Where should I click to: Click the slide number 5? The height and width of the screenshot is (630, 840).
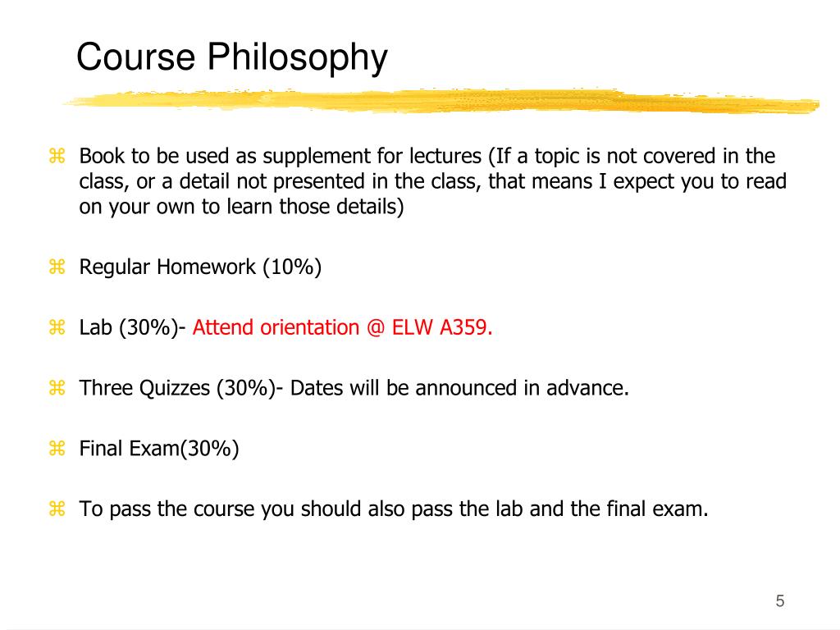point(780,601)
